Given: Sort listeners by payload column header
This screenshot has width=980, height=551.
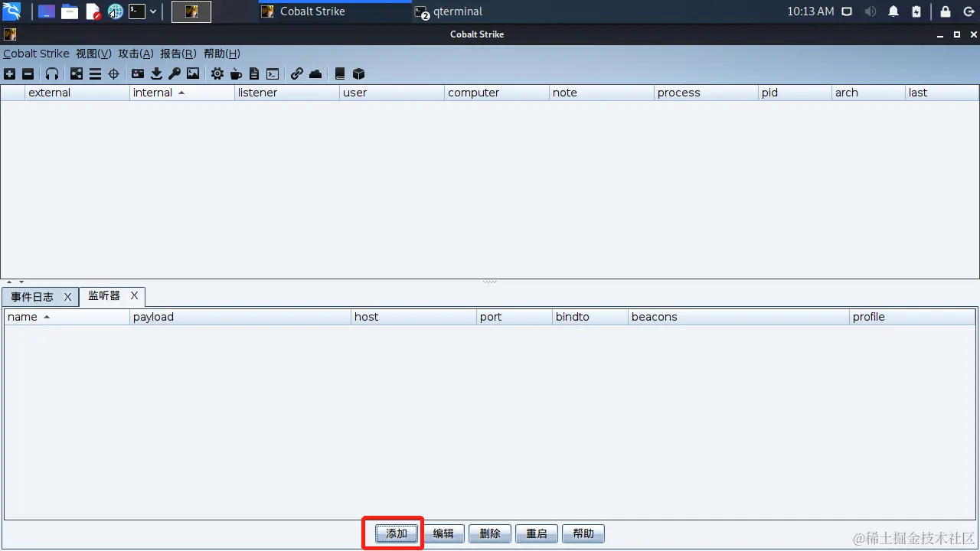Looking at the screenshot, I should (x=240, y=317).
